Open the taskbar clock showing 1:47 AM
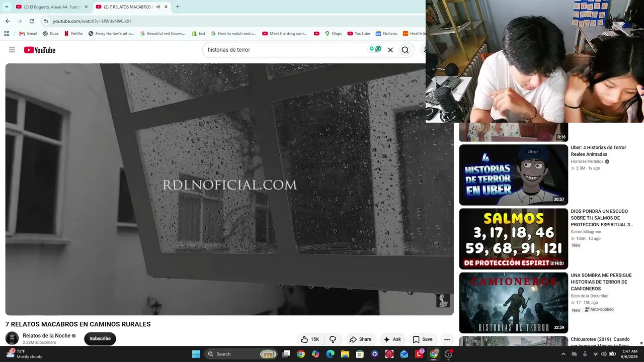Image resolution: width=644 pixels, height=362 pixels. click(x=630, y=354)
